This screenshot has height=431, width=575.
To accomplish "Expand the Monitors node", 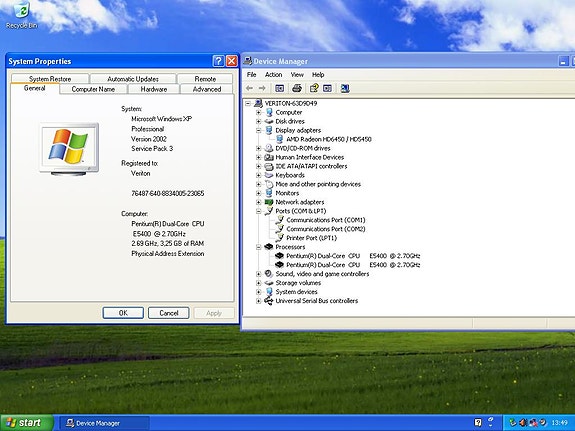I will click(259, 193).
